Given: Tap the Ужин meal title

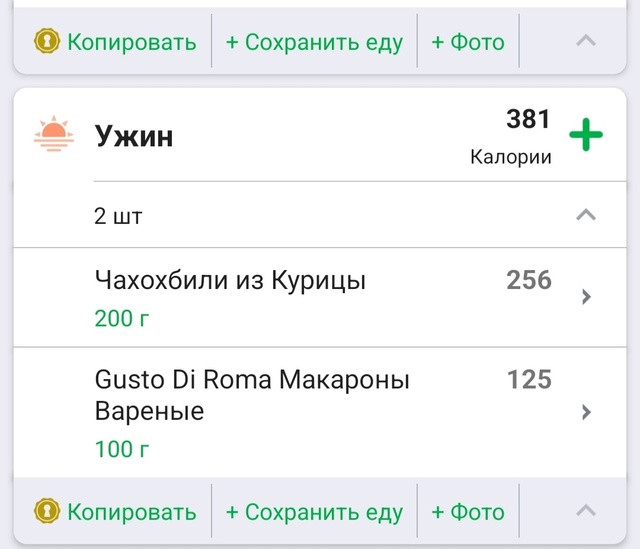Looking at the screenshot, I should (x=134, y=136).
